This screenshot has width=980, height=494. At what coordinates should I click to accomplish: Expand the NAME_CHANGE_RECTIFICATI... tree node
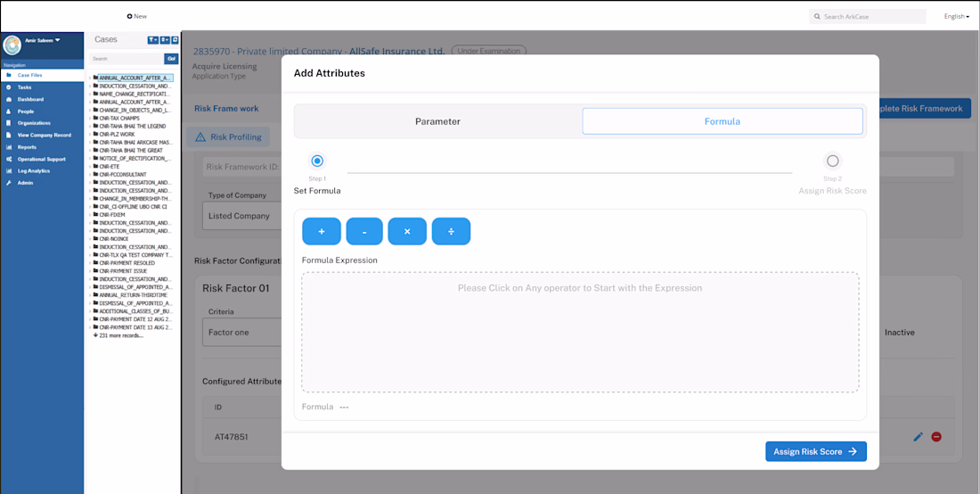(x=90, y=94)
